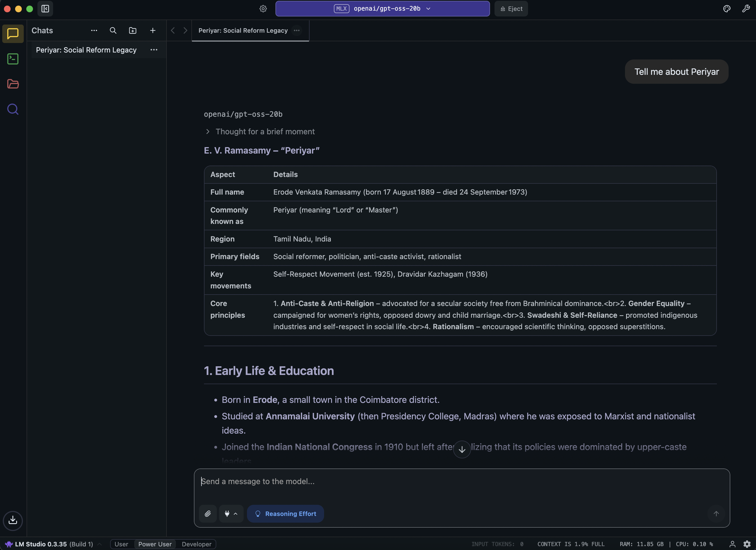Open the integrations plug dropdown
Image resolution: width=756 pixels, height=550 pixels.
[x=231, y=514]
